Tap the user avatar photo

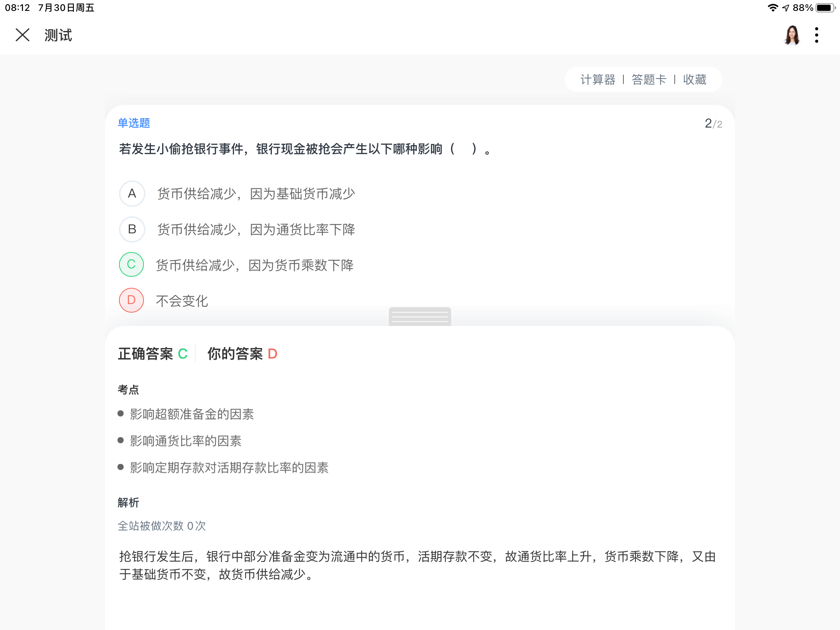tap(792, 35)
